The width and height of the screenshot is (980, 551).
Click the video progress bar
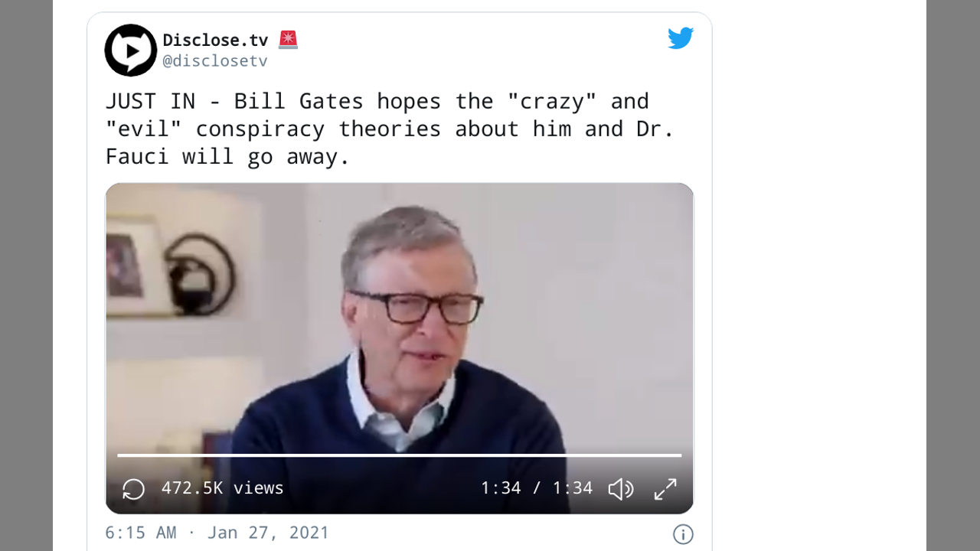tap(399, 455)
